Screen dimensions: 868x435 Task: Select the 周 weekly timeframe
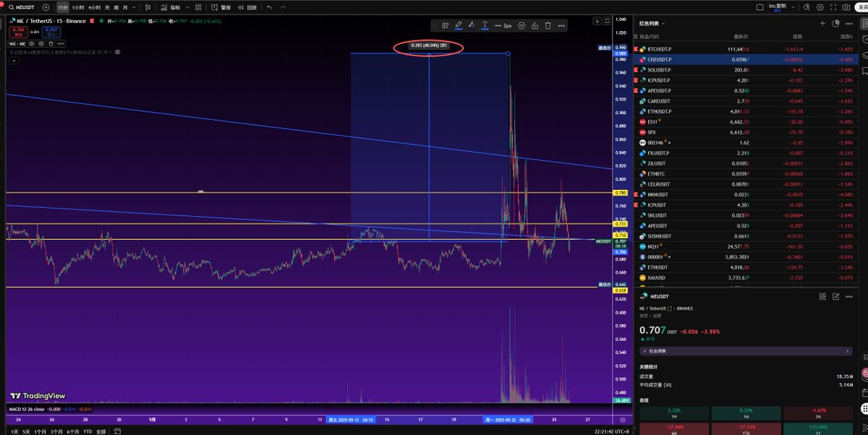pos(116,7)
